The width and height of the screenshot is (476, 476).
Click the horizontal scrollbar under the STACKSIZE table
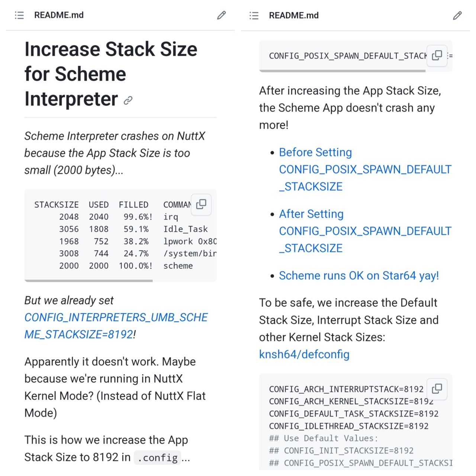[x=89, y=281]
